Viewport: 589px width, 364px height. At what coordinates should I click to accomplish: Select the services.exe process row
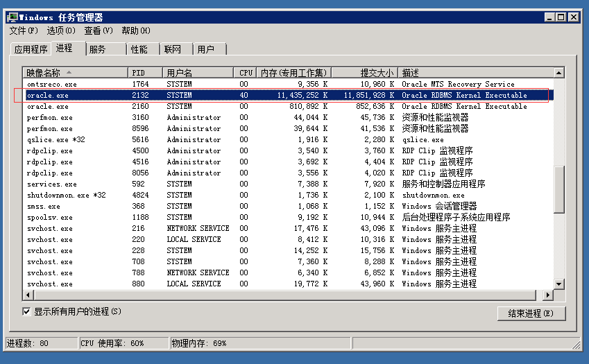coord(288,184)
